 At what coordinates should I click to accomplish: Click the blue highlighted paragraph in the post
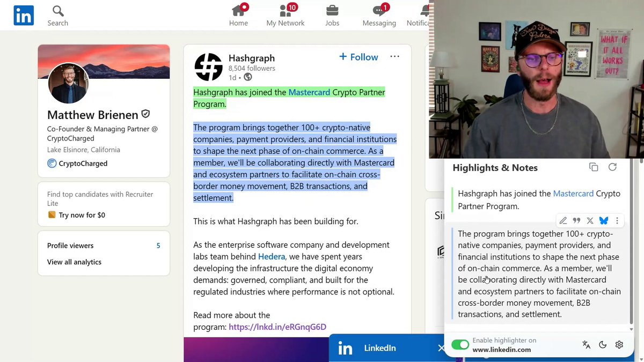point(295,162)
